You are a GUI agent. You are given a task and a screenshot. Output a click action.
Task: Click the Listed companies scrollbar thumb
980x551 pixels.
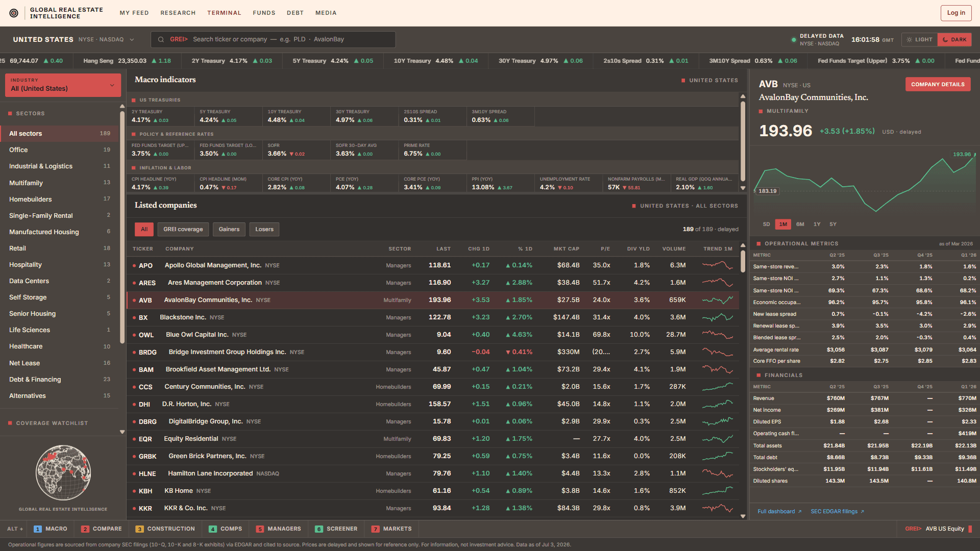(743, 260)
